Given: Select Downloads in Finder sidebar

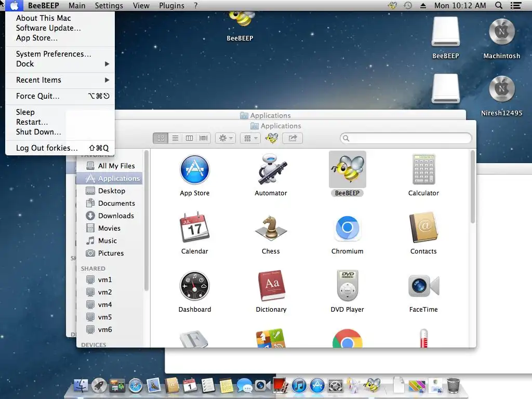Looking at the screenshot, I should coord(109,216).
